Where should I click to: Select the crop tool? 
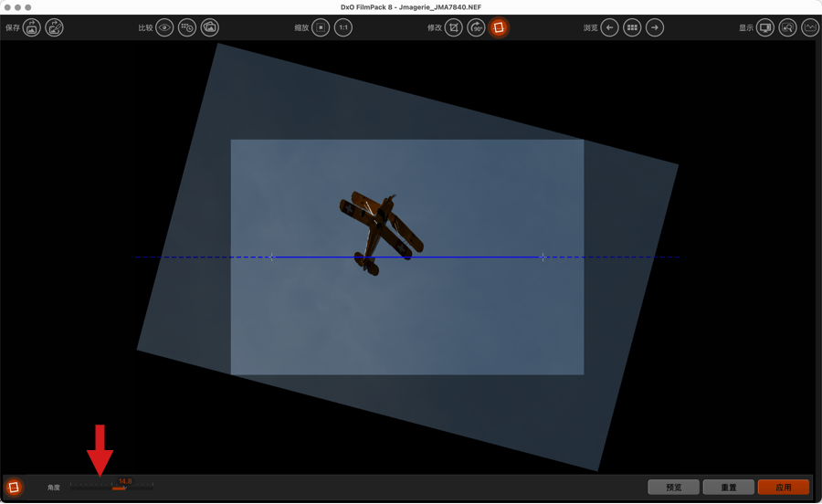click(454, 28)
